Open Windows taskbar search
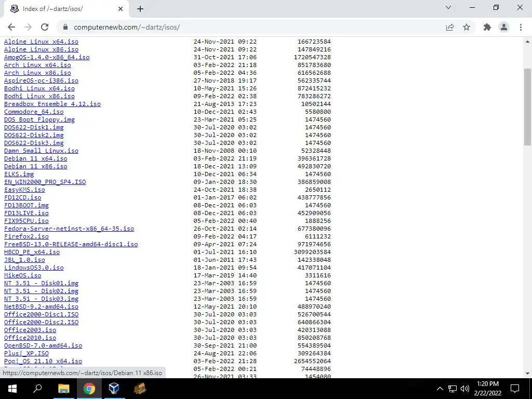This screenshot has height=399, width=532. pyautogui.click(x=37, y=389)
